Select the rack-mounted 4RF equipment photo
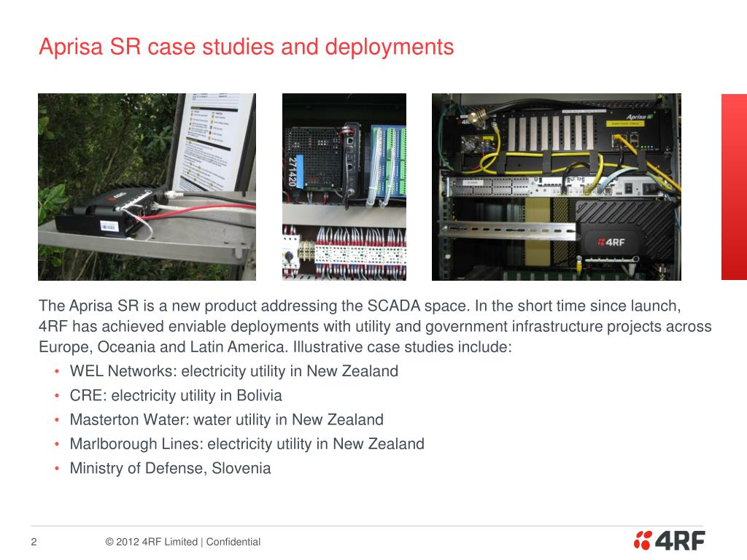Image resolution: width=747 pixels, height=560 pixels. pyautogui.click(x=557, y=187)
